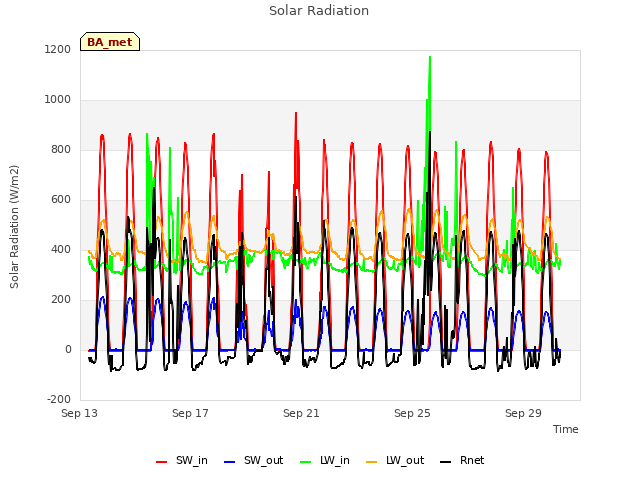Click the red SW_in legend swatch
The height and width of the screenshot is (480, 640).
162,462
